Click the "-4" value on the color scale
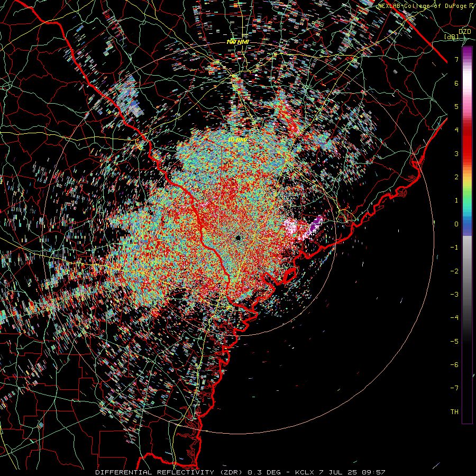The image size is (476, 476). click(x=454, y=318)
